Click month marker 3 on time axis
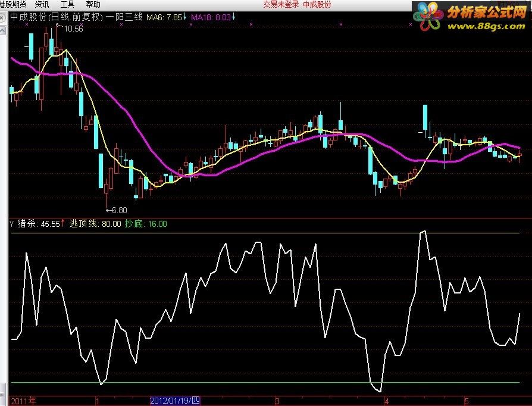Screen dimensions: 532x406 [277, 401]
